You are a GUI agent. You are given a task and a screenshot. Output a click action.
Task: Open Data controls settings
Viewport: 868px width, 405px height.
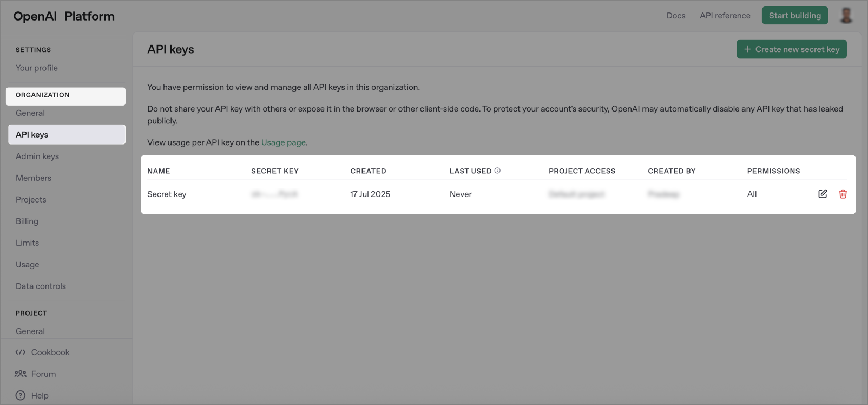tap(41, 286)
